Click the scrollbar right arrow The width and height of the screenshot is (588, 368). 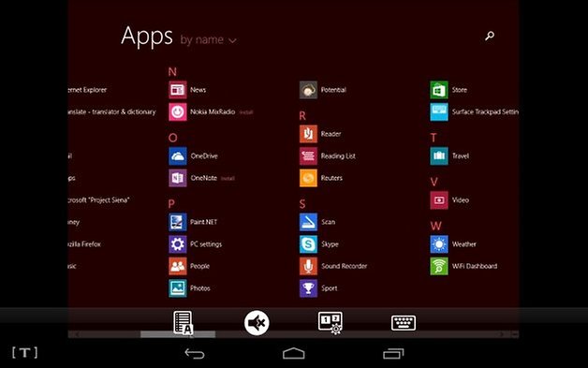[x=502, y=334]
